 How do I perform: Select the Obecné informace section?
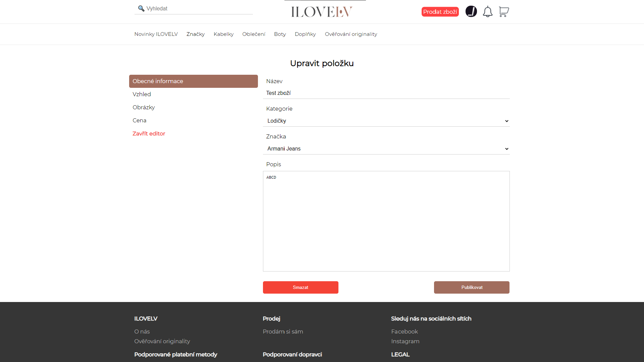193,81
